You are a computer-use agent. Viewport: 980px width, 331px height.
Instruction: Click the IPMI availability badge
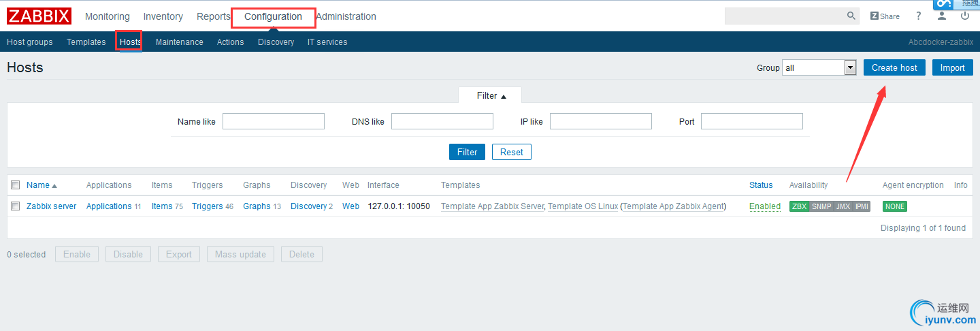click(862, 206)
